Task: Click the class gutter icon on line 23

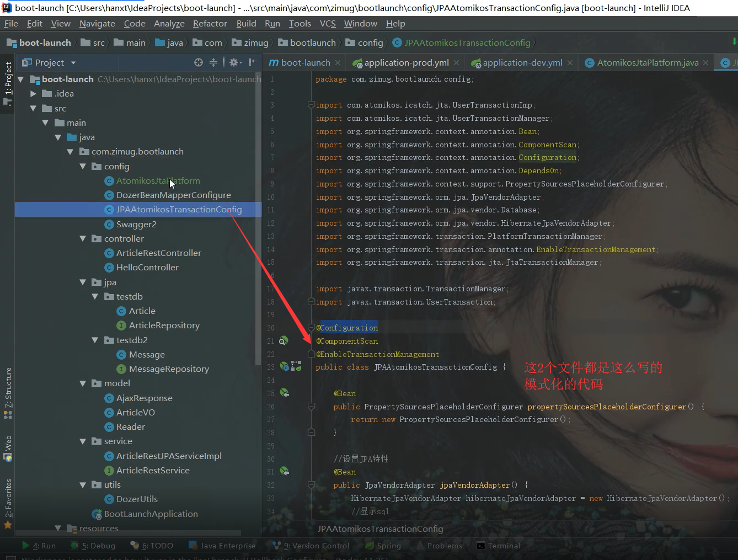Action: point(285,366)
